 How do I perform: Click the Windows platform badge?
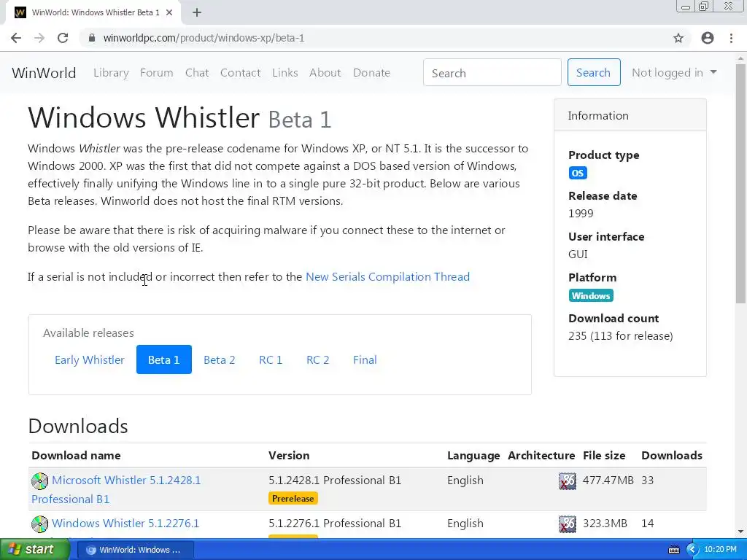coord(591,296)
